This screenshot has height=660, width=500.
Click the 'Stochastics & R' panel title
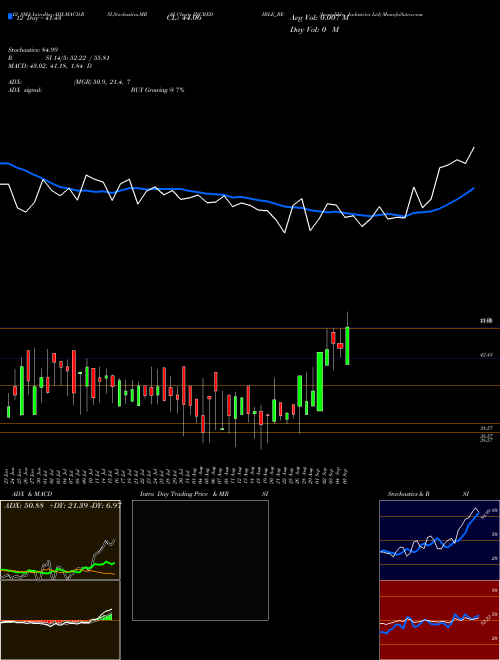coord(409,494)
